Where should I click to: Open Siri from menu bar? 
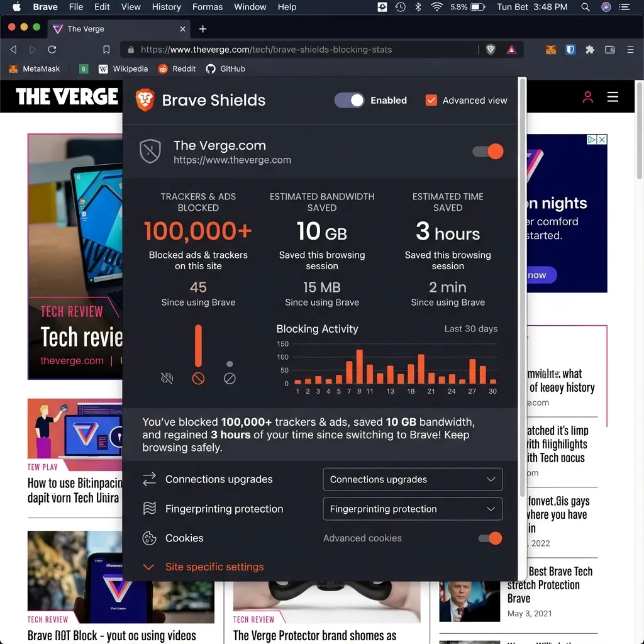[606, 7]
